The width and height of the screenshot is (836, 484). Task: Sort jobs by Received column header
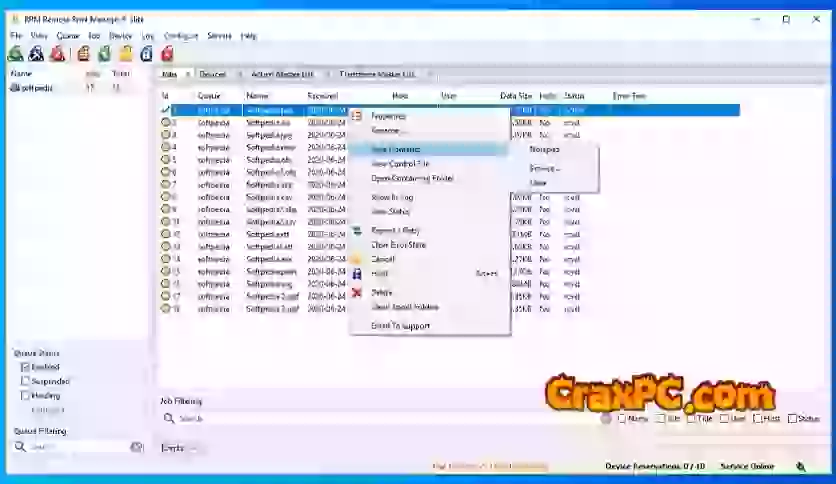(323, 96)
